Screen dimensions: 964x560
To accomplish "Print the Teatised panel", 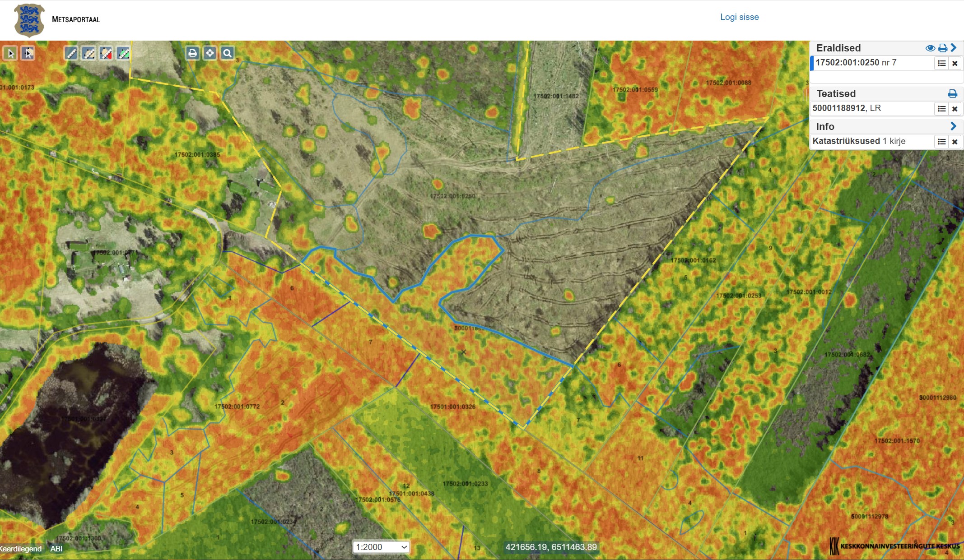I will pyautogui.click(x=952, y=93).
